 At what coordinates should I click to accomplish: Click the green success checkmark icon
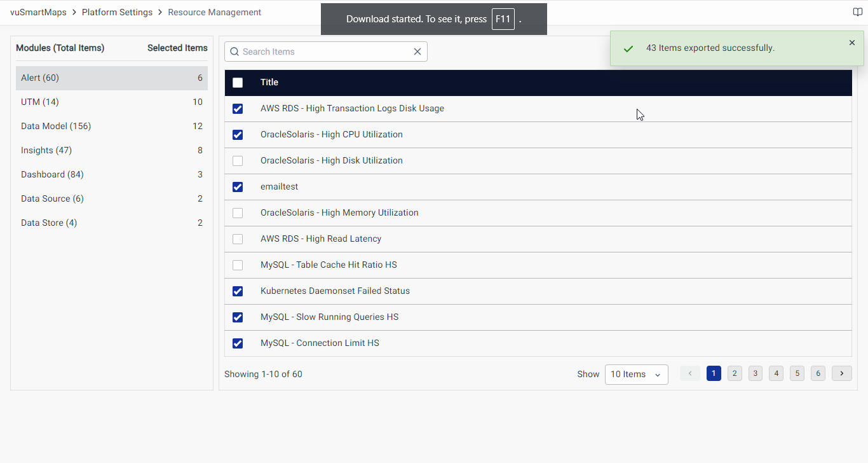(x=628, y=48)
